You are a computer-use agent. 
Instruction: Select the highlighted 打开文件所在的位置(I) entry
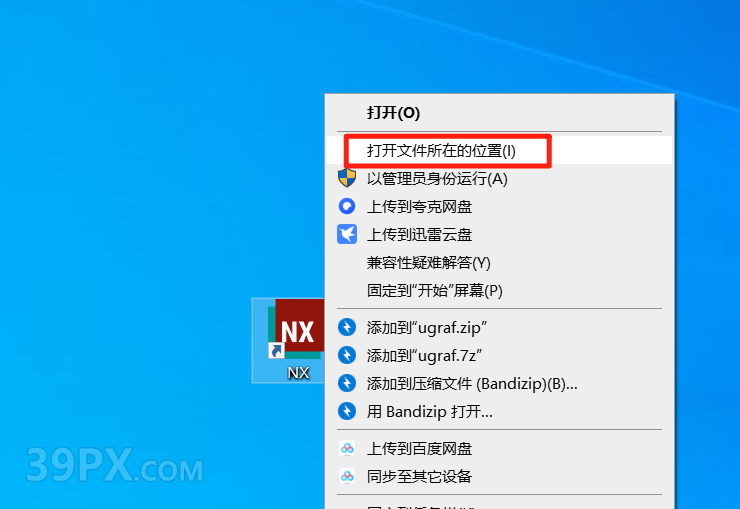click(499, 150)
